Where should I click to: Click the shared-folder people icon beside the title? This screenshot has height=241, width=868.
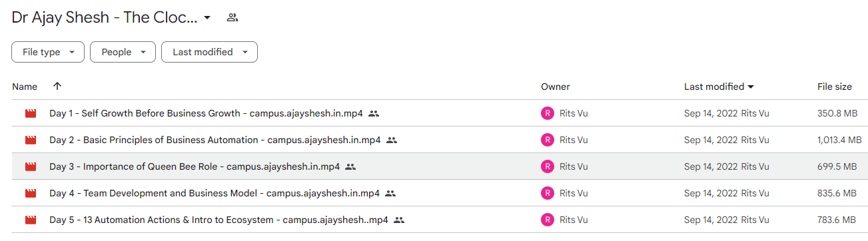(232, 17)
